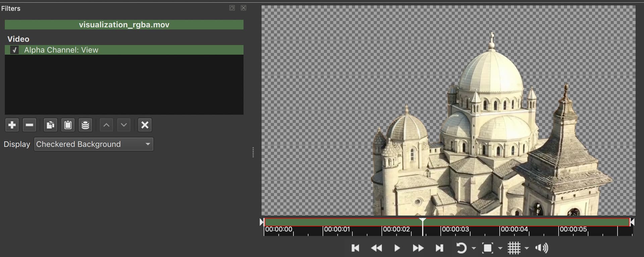Uncheck the Alpha Channel: View filter checkbox
This screenshot has height=257, width=644.
pos(14,50)
